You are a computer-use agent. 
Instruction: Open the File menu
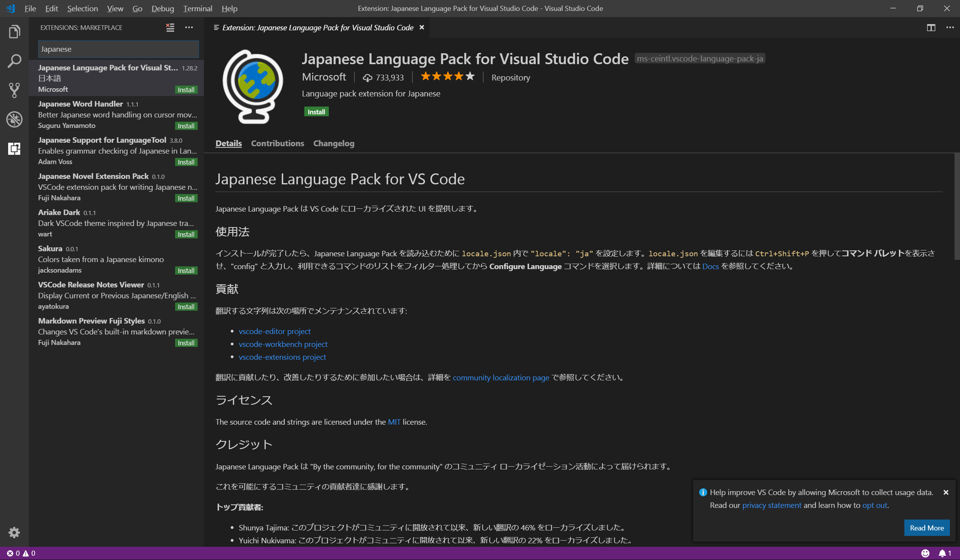[30, 8]
